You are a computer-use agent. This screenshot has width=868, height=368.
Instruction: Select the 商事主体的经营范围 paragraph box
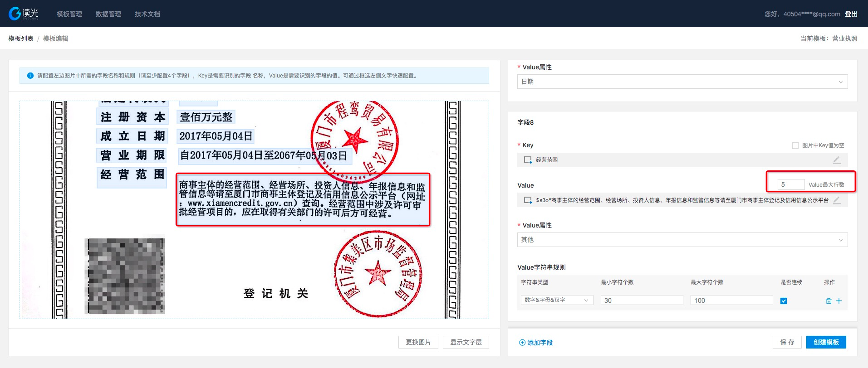303,199
